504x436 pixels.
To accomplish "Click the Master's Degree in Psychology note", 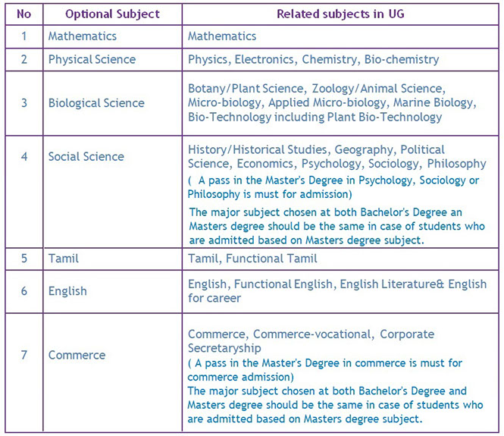I will [333, 187].
